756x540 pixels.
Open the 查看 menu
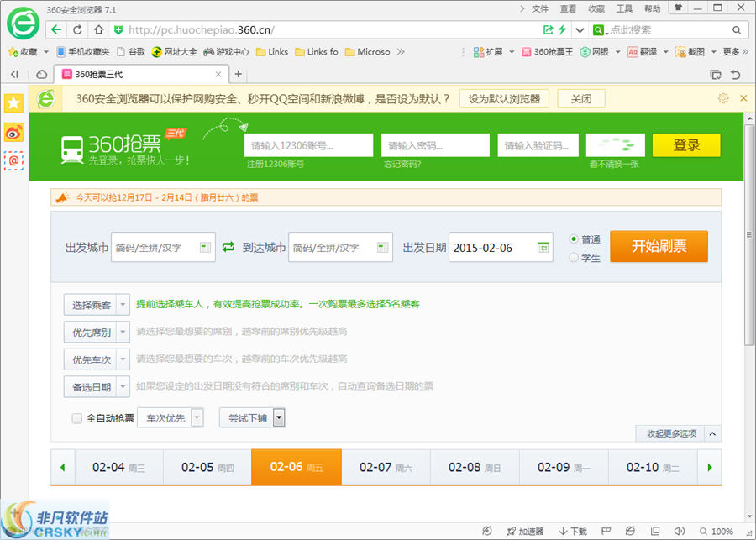[568, 8]
